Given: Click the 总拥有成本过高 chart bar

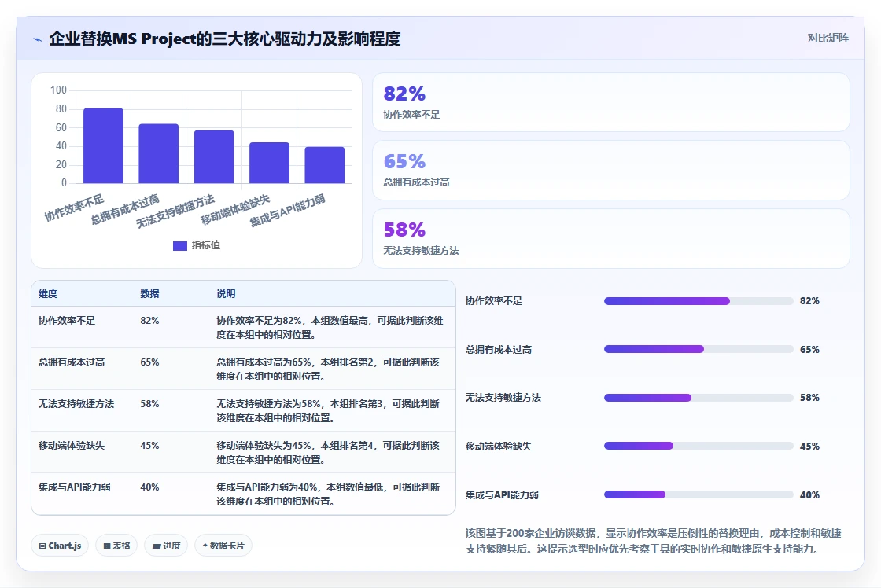Looking at the screenshot, I should pyautogui.click(x=158, y=153).
